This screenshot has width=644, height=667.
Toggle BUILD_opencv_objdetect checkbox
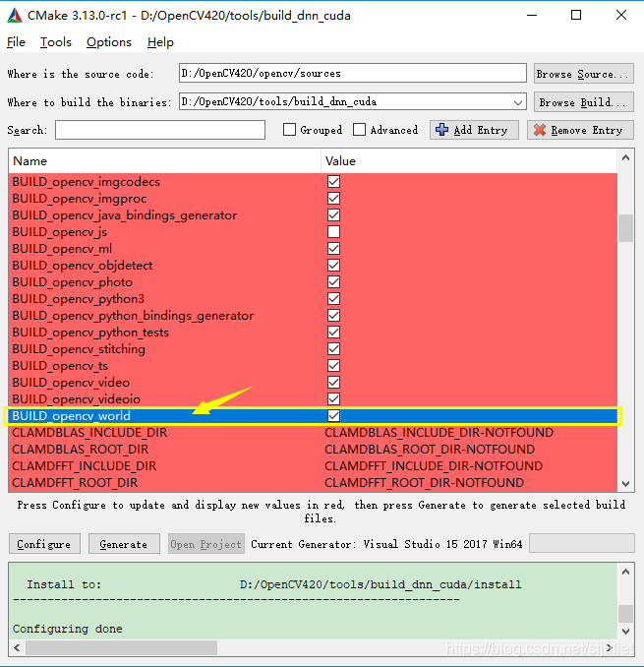click(x=333, y=265)
